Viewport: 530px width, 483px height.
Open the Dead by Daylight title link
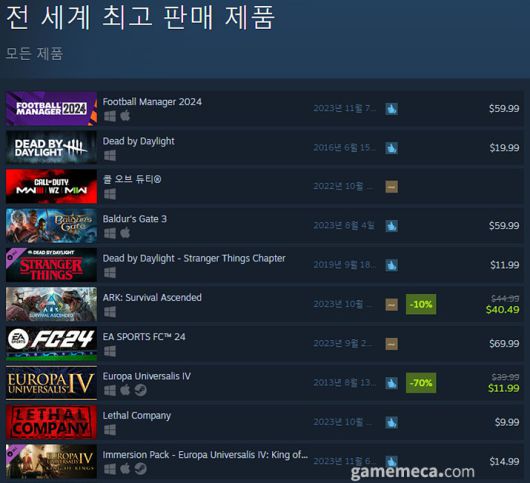pyautogui.click(x=139, y=141)
